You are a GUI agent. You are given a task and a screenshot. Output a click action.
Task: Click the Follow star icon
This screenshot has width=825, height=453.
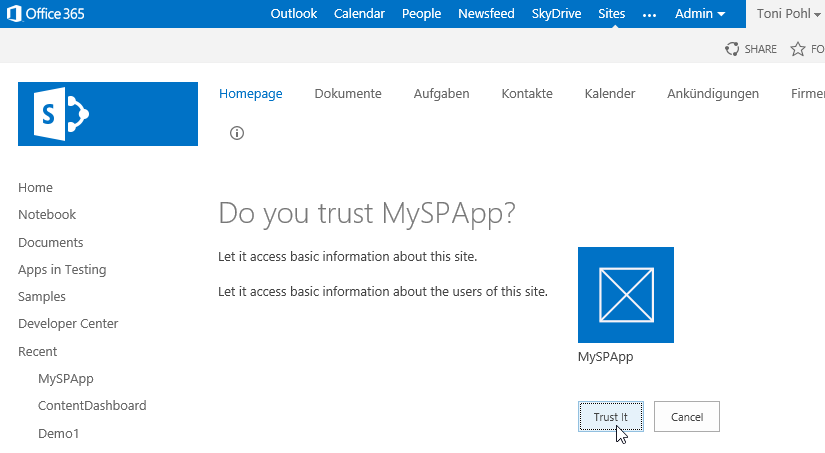pos(798,49)
